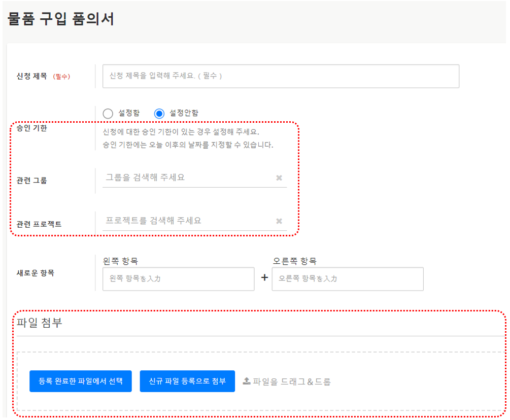Viewport: 510px width, 420px height.
Task: Click the 신청 제목 text input field
Action: click(x=280, y=76)
